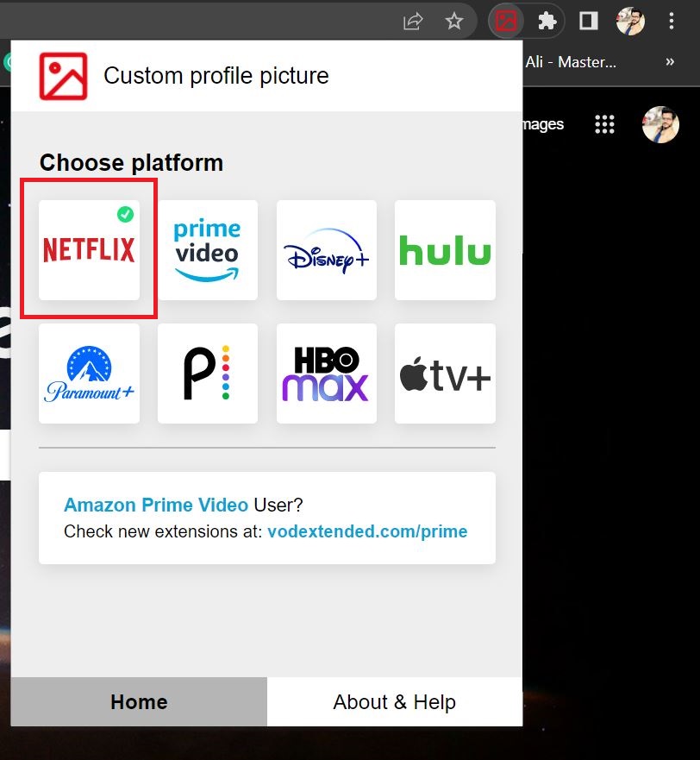Select the Peacock platform icon

pos(207,373)
